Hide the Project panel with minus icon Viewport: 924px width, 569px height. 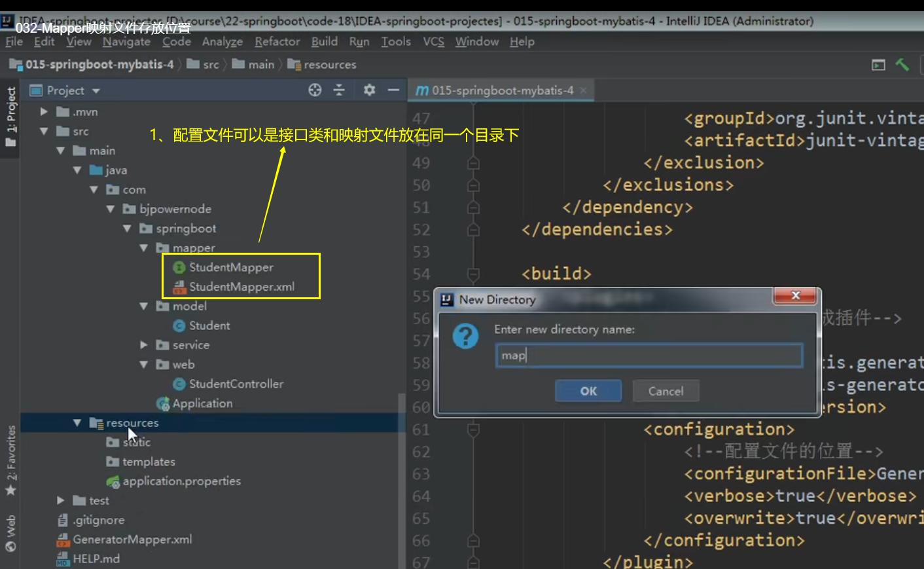click(x=393, y=90)
